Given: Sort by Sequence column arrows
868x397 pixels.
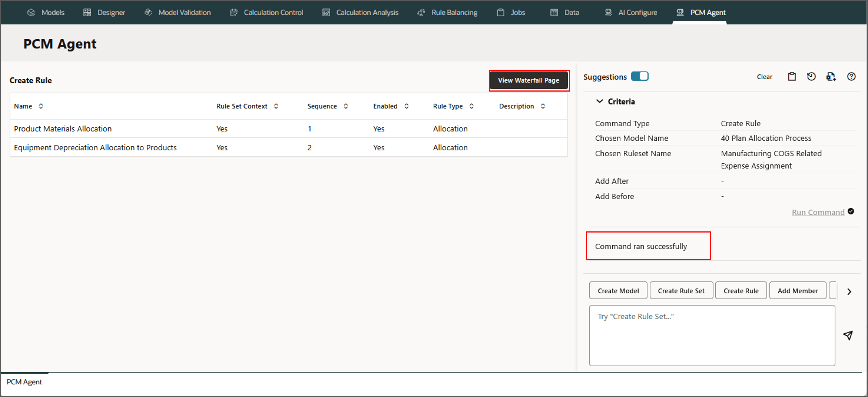Looking at the screenshot, I should pyautogui.click(x=346, y=106).
